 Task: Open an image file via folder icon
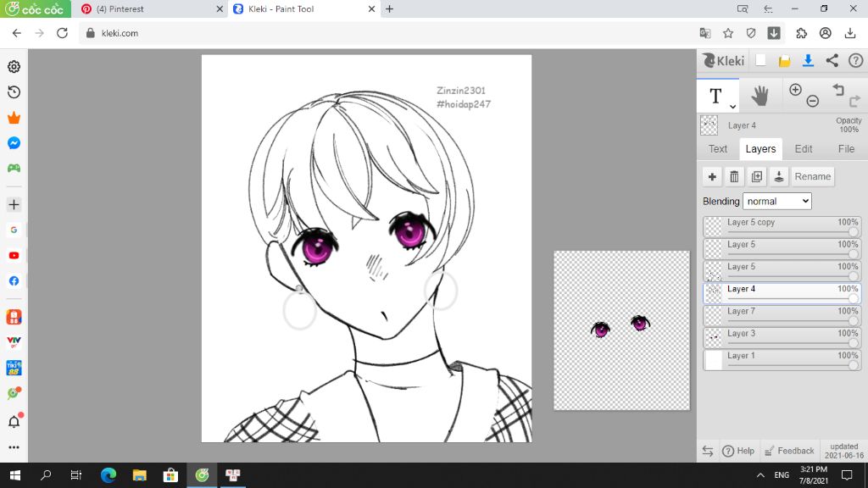(x=784, y=61)
